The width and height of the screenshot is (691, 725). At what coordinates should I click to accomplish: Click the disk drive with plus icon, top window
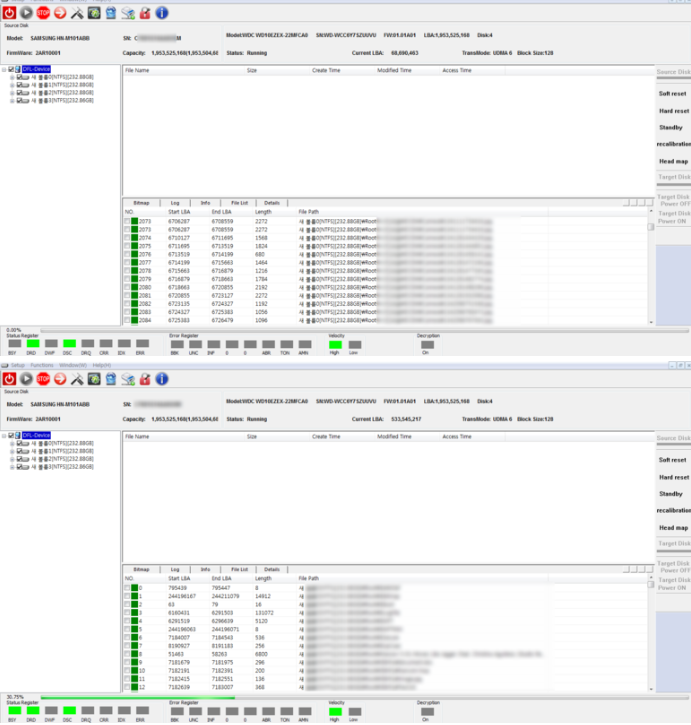[128, 13]
